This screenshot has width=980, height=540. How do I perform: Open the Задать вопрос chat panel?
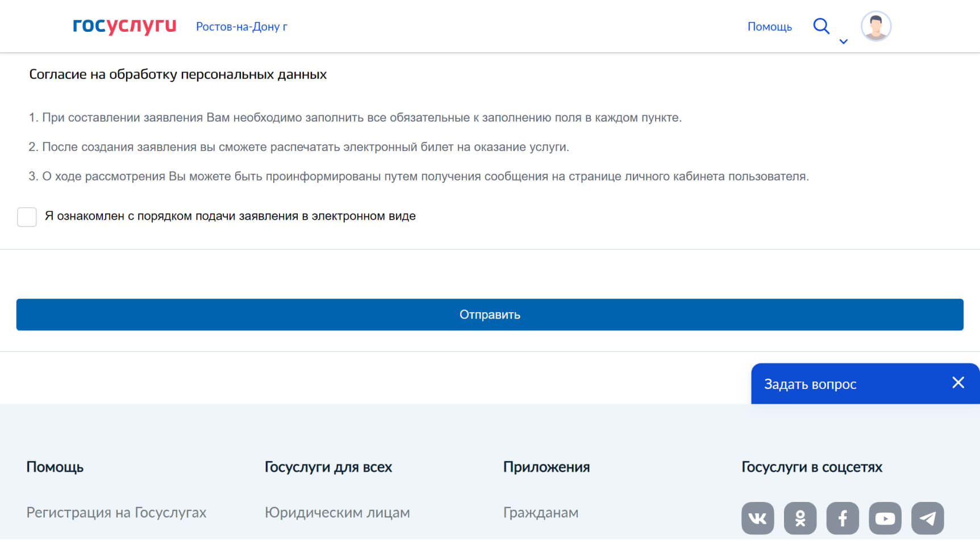pos(811,383)
